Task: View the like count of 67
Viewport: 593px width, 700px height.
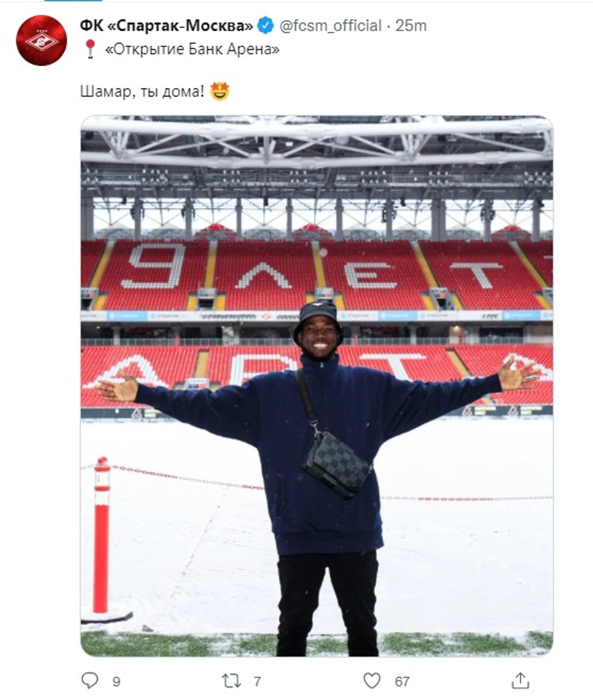Action: pyautogui.click(x=402, y=681)
